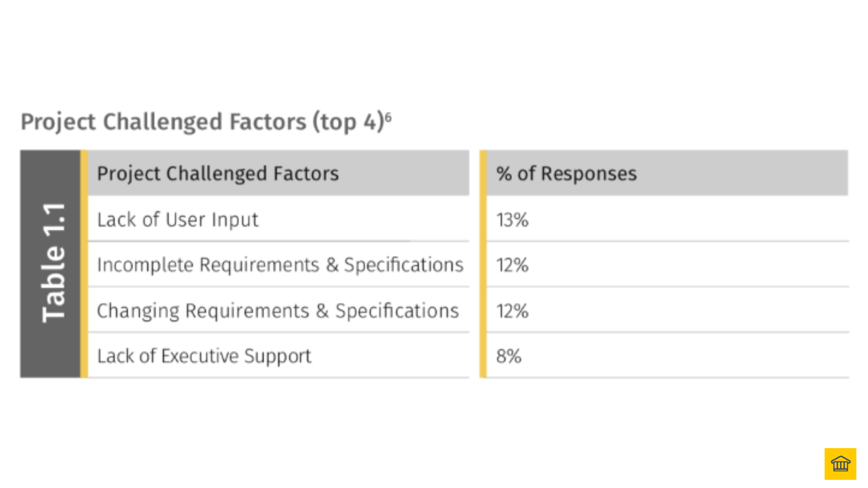Click the word 'Changing' in the table

(x=138, y=311)
